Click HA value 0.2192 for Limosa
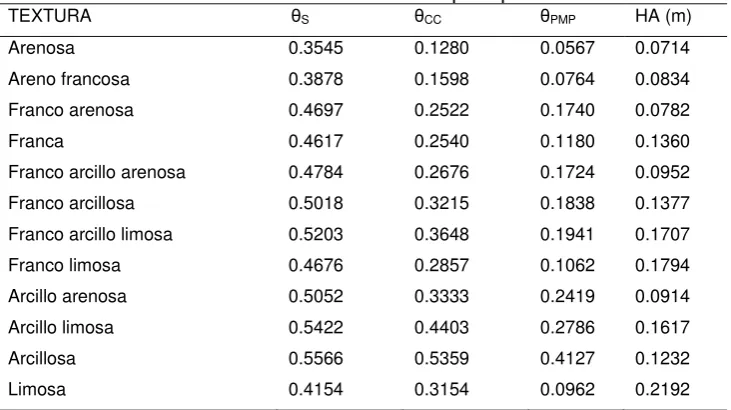Image resolution: width=731 pixels, height=410 pixels. (x=662, y=389)
